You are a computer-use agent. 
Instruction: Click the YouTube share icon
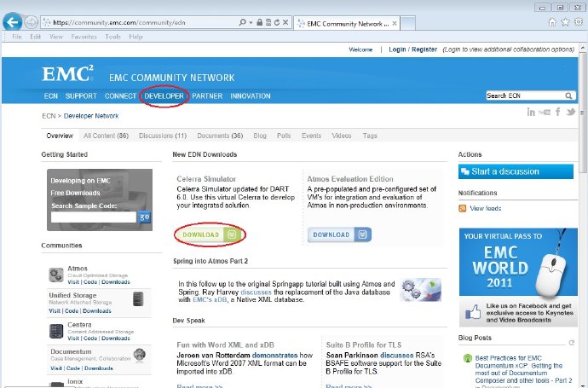click(545, 113)
